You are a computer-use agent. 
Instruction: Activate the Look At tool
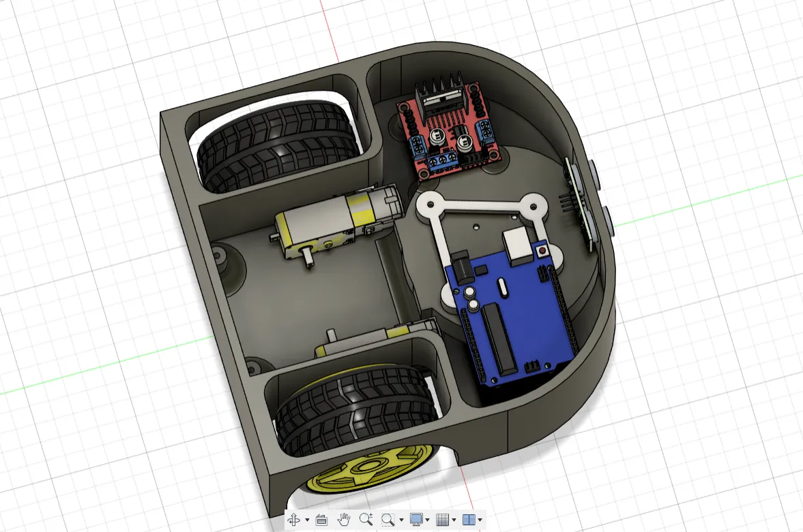[322, 520]
